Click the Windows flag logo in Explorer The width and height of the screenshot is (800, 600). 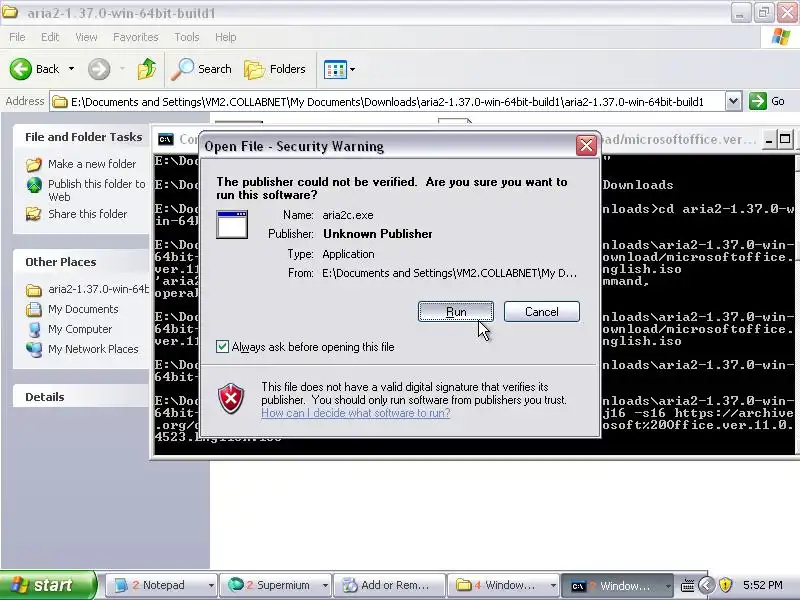point(781,37)
